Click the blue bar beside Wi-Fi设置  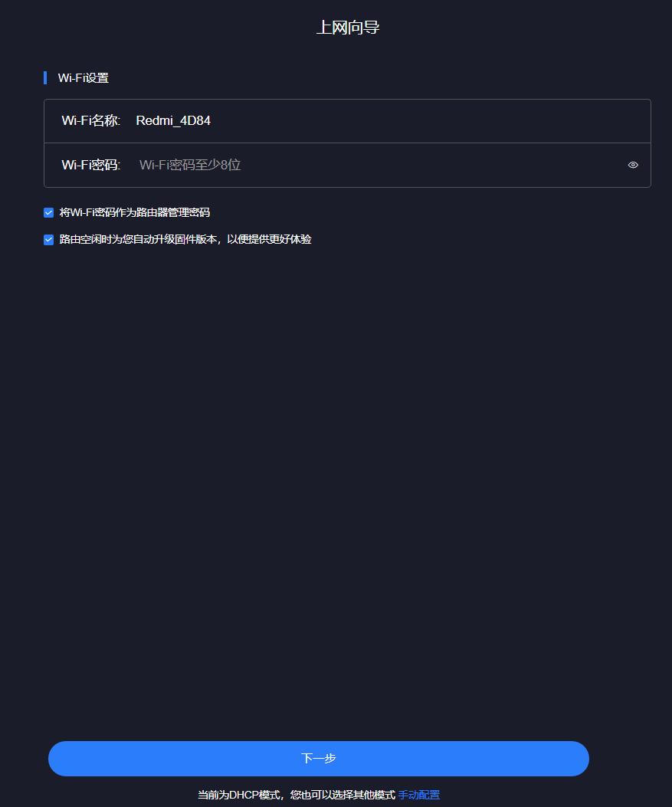(45, 77)
